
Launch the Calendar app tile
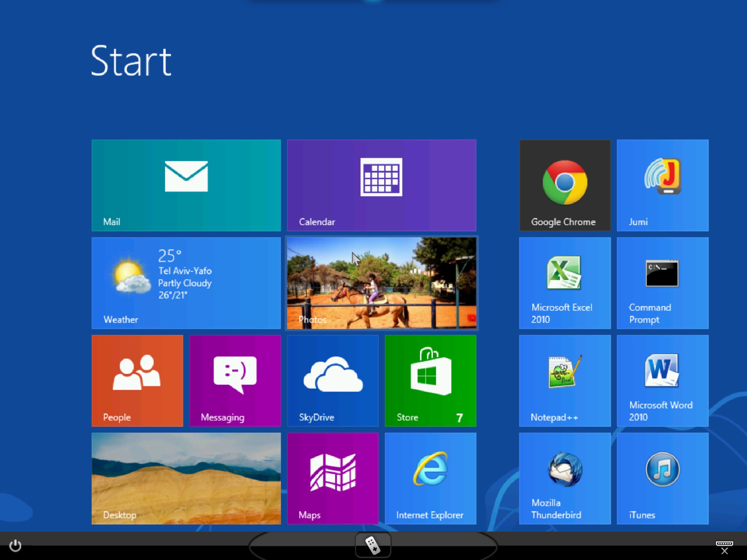tap(382, 185)
